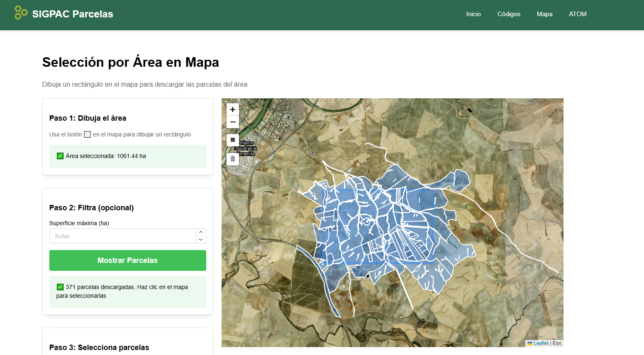Click the SIGPAC hexagon logo
This screenshot has height=355, width=644.
click(x=21, y=12)
